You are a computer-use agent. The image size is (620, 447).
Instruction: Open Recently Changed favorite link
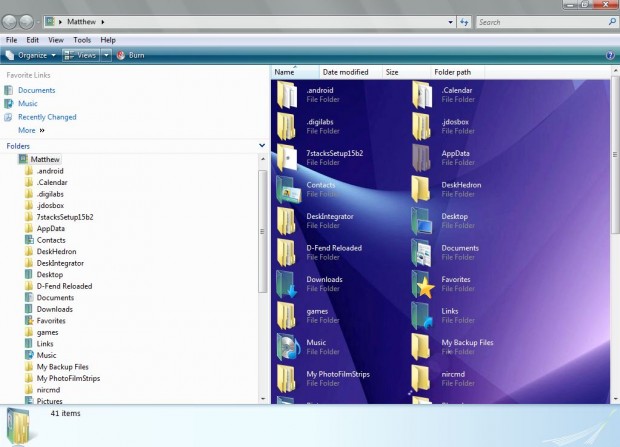(47, 117)
